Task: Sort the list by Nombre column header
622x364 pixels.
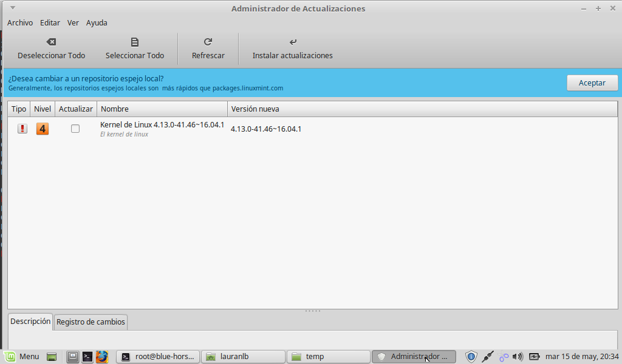Action: (162, 109)
